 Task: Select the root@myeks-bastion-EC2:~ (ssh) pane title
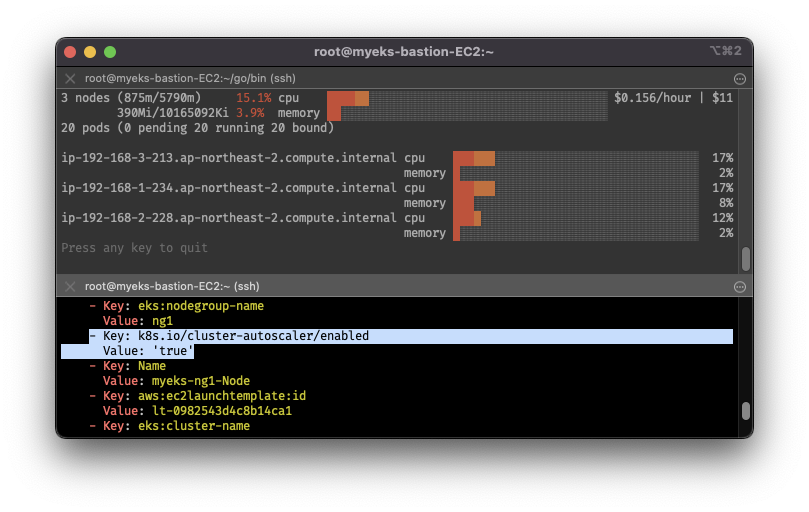(x=172, y=286)
